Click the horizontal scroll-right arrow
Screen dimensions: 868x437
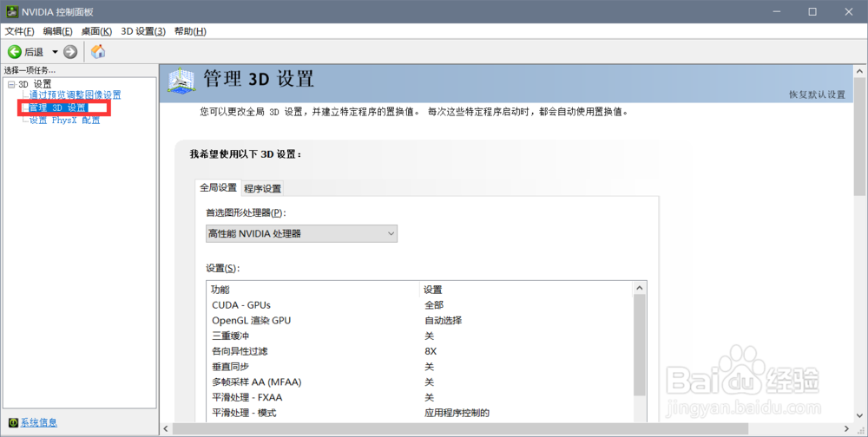(x=846, y=428)
